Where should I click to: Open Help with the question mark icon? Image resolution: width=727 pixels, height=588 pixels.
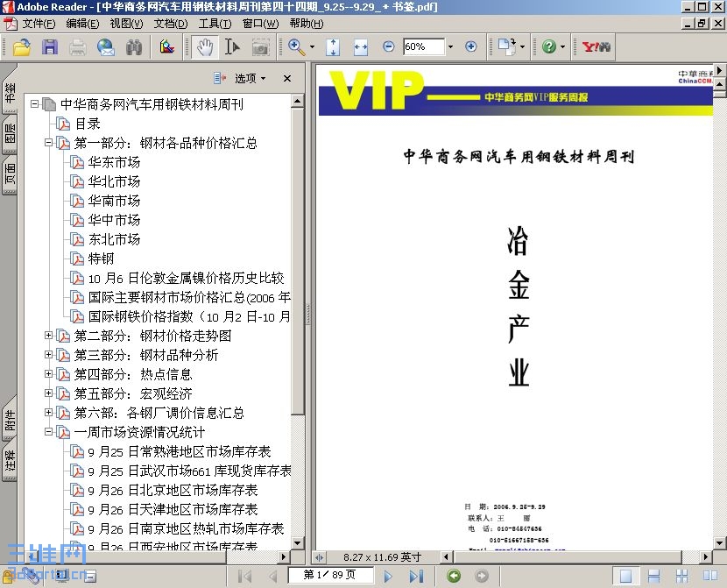pyautogui.click(x=549, y=46)
